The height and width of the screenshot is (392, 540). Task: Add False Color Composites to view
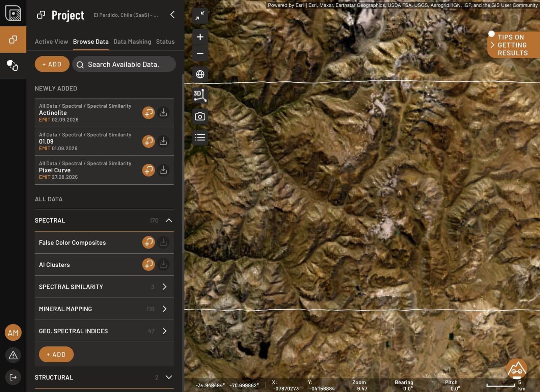click(x=148, y=242)
